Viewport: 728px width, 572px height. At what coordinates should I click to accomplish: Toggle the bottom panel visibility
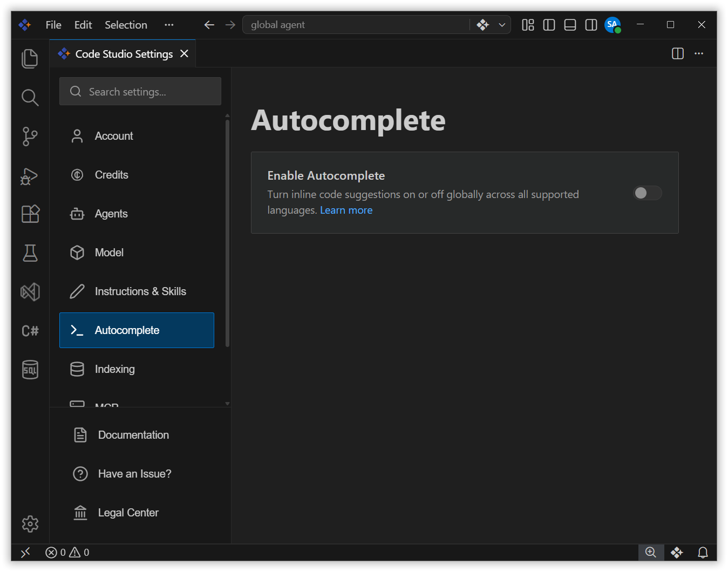point(570,25)
